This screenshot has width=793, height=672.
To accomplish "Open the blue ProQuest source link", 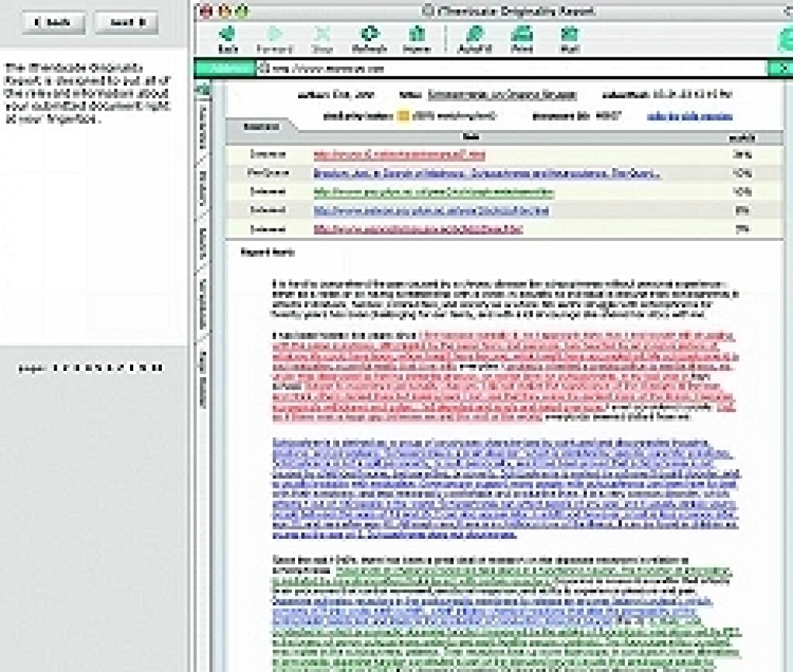I will 486,173.
